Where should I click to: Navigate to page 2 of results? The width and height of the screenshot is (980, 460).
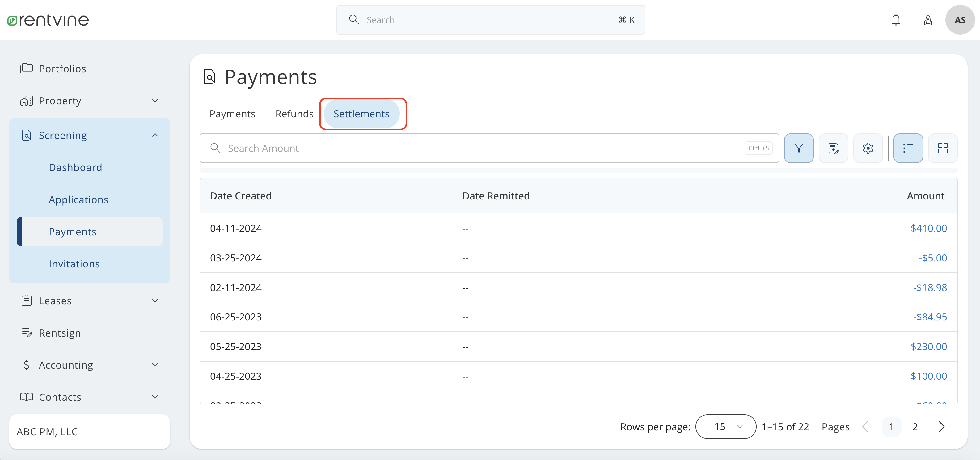tap(915, 427)
